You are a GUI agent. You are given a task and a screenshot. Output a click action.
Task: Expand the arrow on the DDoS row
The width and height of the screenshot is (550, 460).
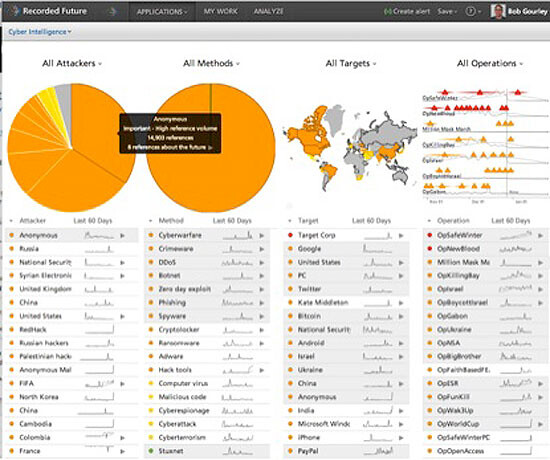(262, 262)
